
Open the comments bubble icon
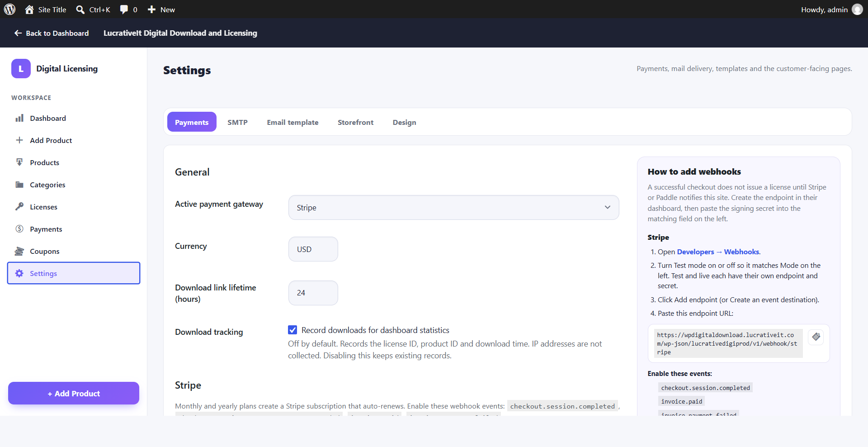124,10
